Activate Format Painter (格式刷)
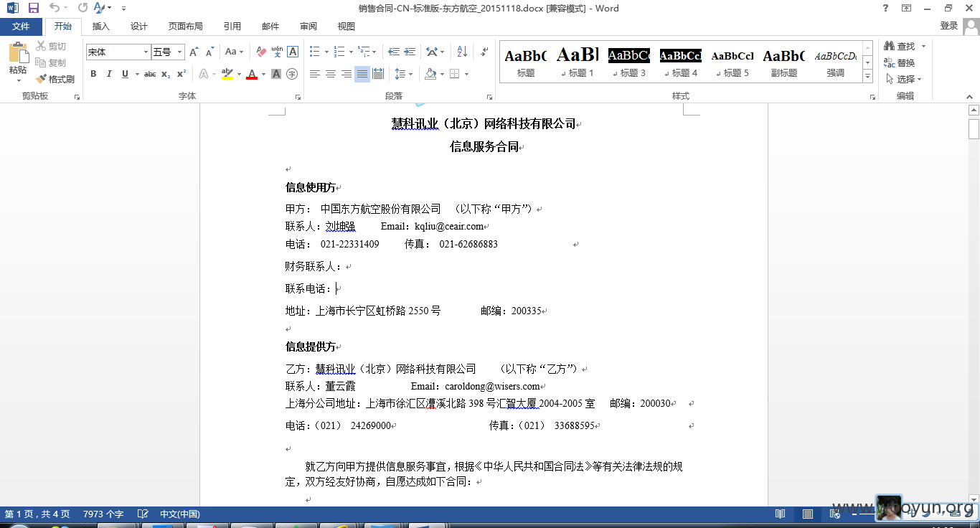 pyautogui.click(x=55, y=79)
